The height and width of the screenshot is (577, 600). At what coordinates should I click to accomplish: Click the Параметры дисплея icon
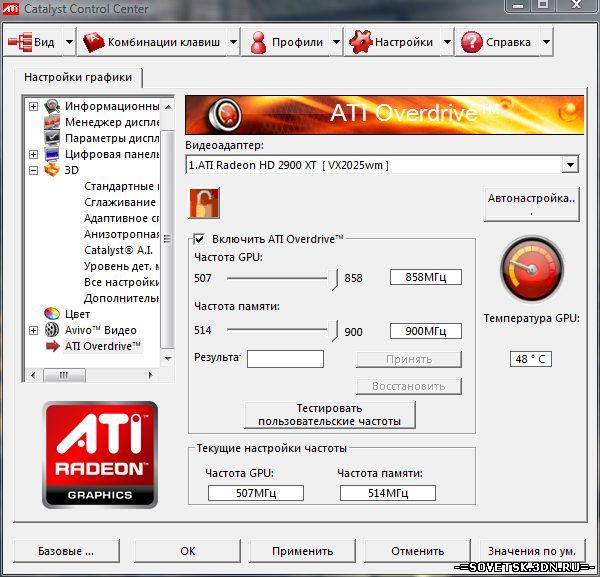click(52, 138)
